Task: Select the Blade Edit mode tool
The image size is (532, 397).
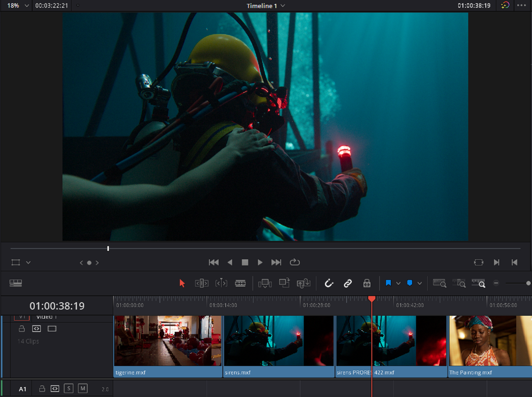Action: coord(241,283)
